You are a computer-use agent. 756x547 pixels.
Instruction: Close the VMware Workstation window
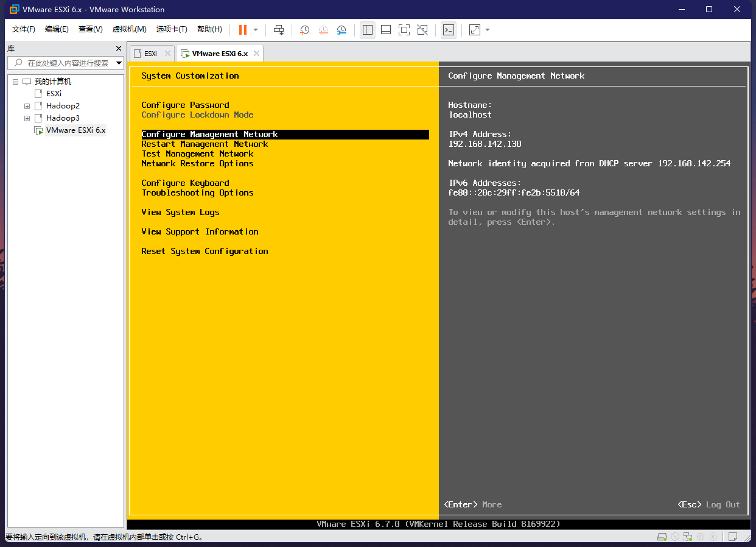(x=737, y=9)
